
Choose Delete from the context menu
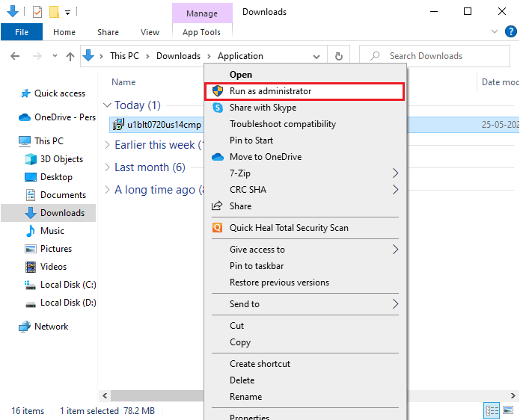305,380
